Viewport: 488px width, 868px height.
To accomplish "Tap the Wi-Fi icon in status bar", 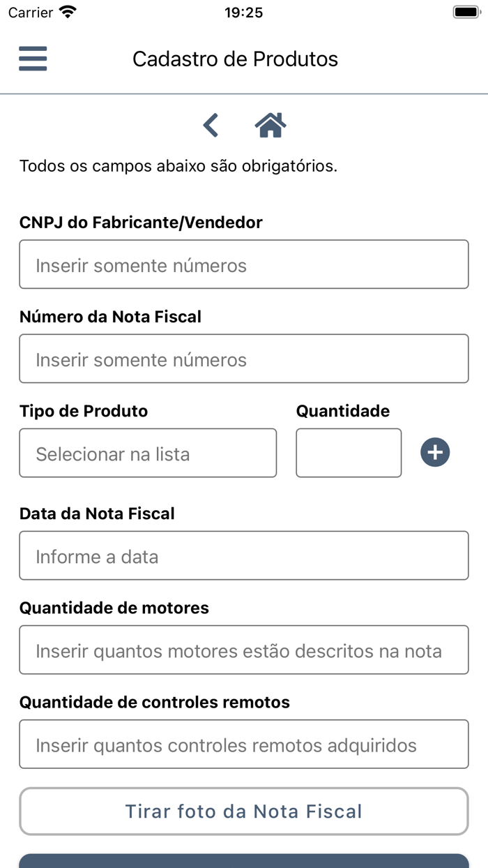I will (66, 11).
